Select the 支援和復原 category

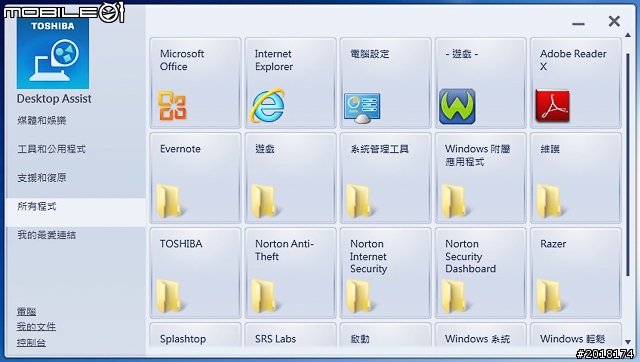42,178
